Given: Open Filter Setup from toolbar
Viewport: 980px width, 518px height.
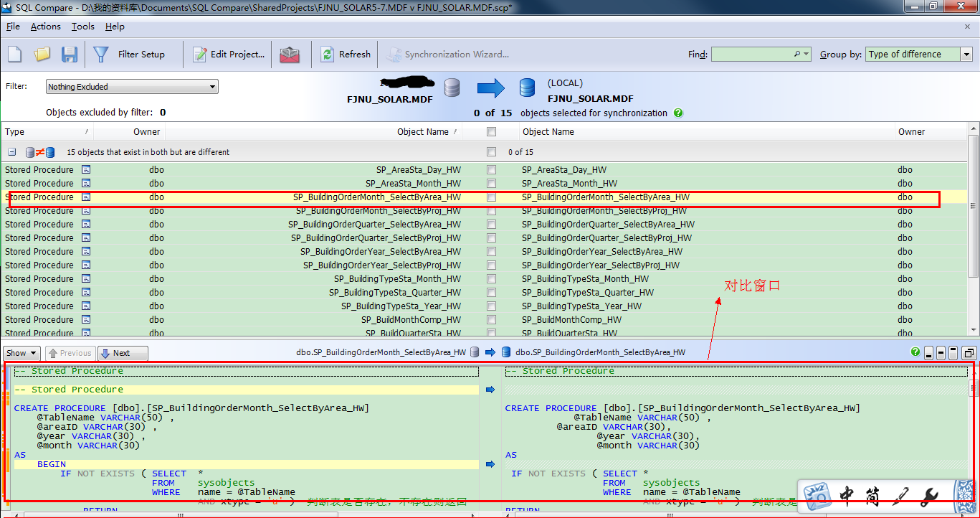Looking at the screenshot, I should point(130,55).
